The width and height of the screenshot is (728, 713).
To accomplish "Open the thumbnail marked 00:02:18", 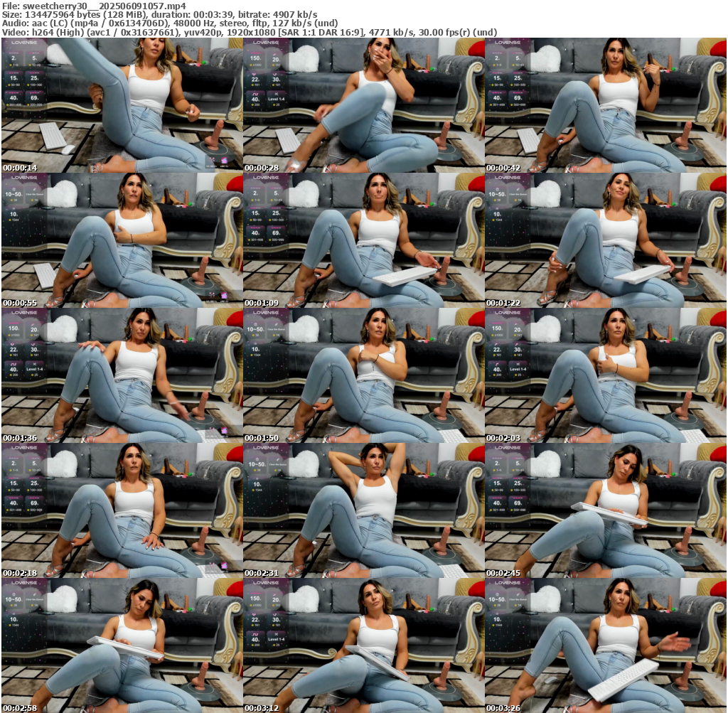I will 122,510.
